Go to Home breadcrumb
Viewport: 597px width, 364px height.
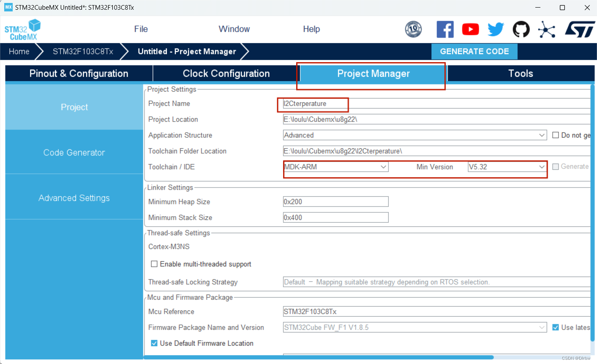(x=19, y=52)
